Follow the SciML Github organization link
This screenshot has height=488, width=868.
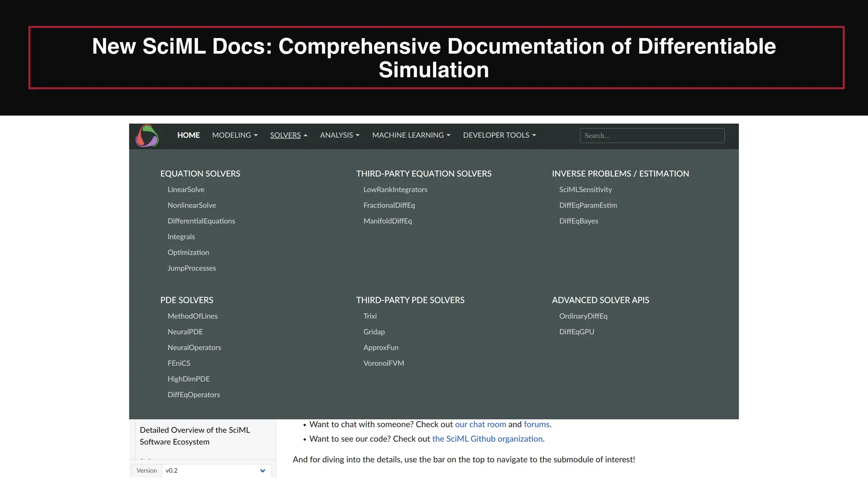pos(487,439)
